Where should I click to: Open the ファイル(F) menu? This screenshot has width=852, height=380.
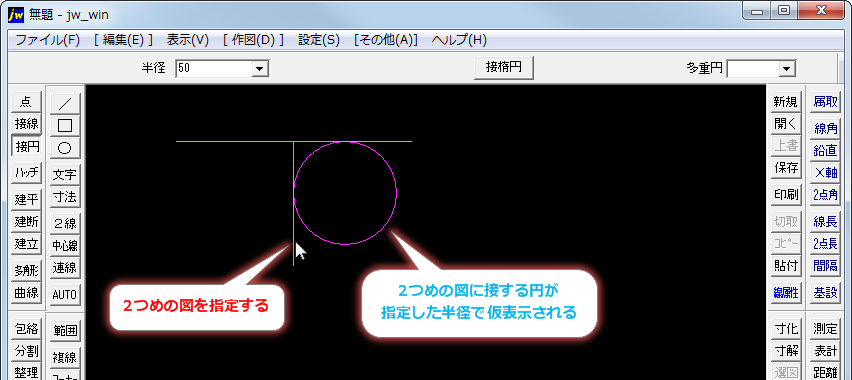point(47,40)
